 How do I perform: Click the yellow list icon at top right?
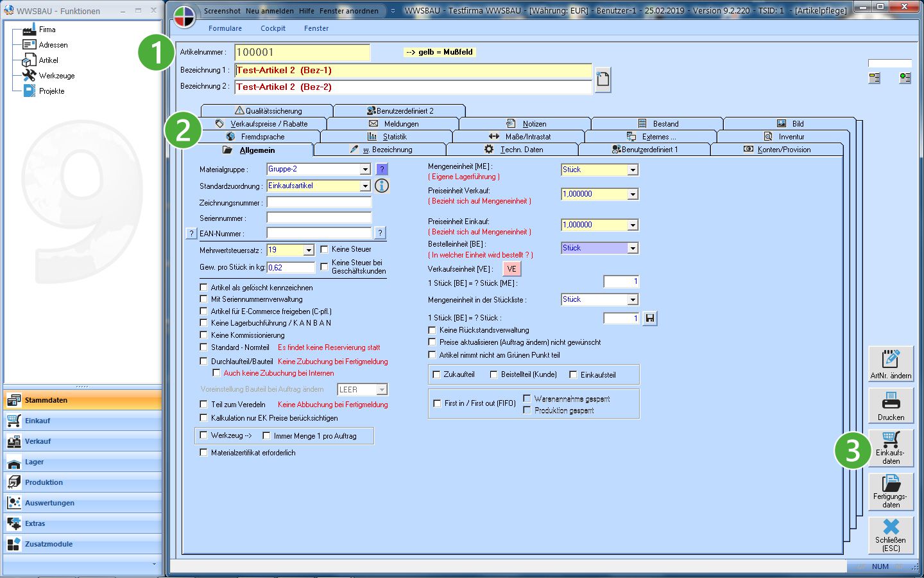click(875, 78)
